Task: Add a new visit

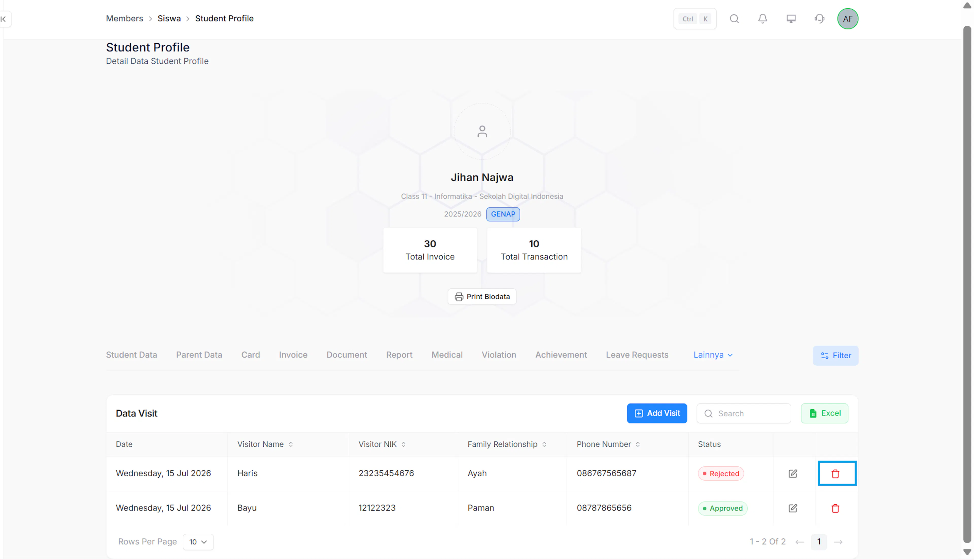Action: coord(657,413)
